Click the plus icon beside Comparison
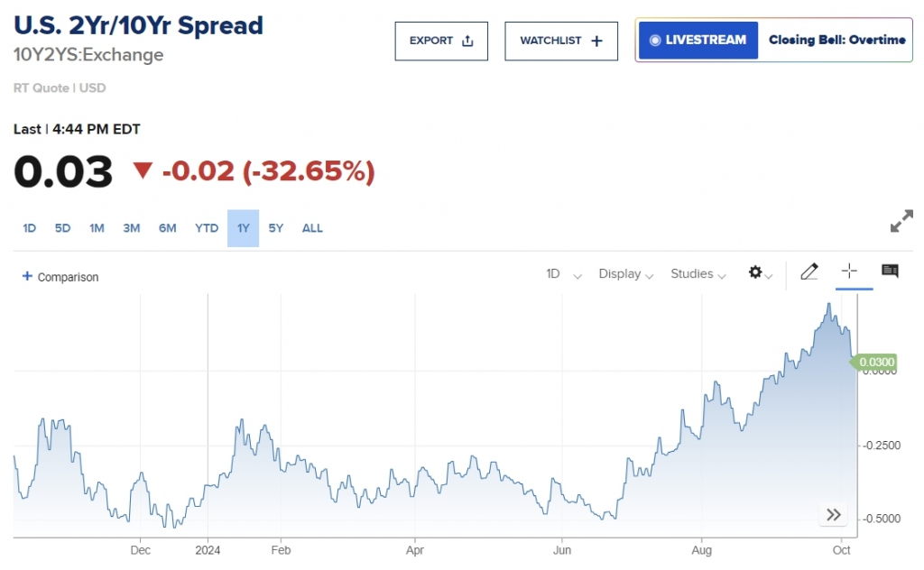This screenshot has width=924, height=570. 26,277
